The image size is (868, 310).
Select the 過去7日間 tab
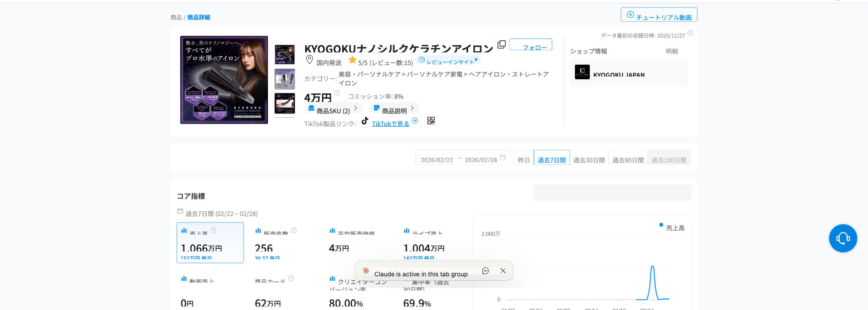(552, 158)
